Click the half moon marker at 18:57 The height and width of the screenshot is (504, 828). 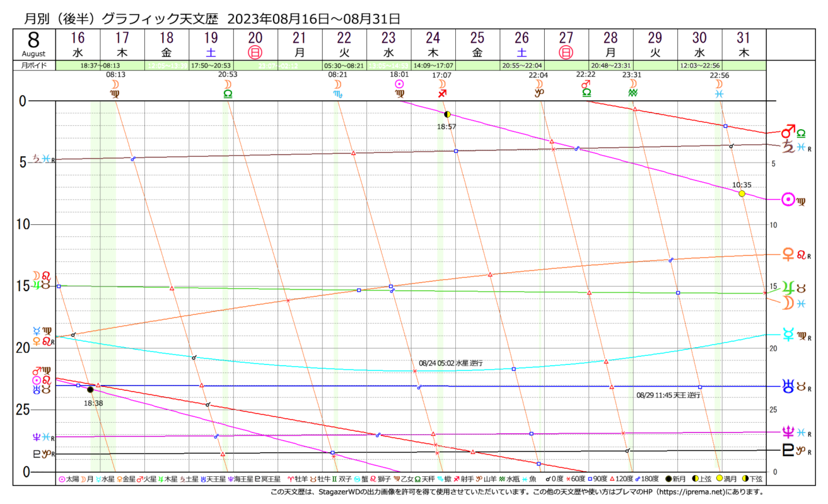pyautogui.click(x=447, y=115)
